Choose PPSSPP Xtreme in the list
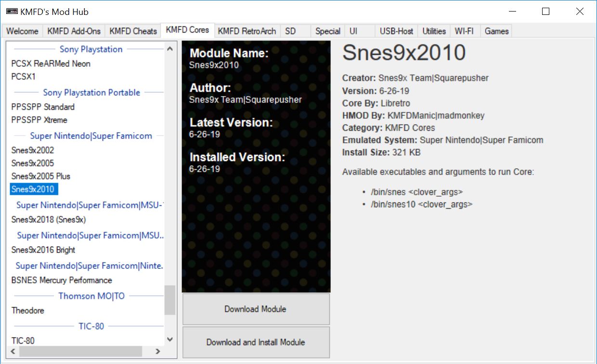This screenshot has width=597, height=364. (39, 120)
